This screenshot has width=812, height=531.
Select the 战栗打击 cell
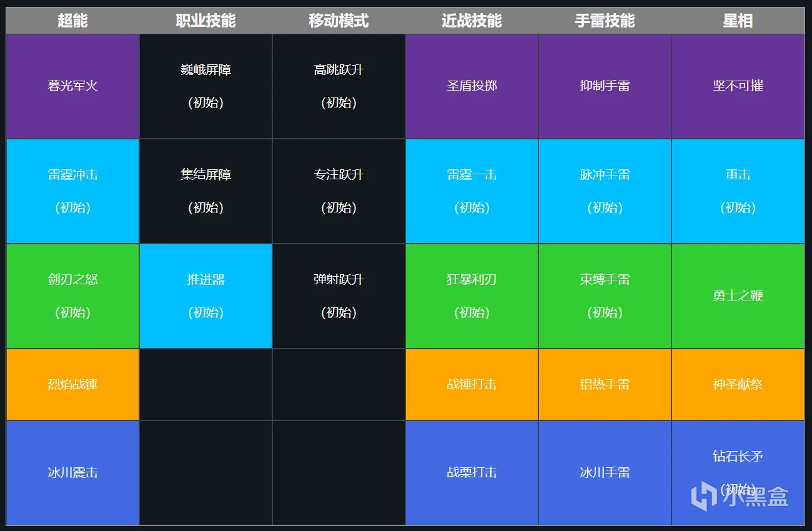point(472,473)
